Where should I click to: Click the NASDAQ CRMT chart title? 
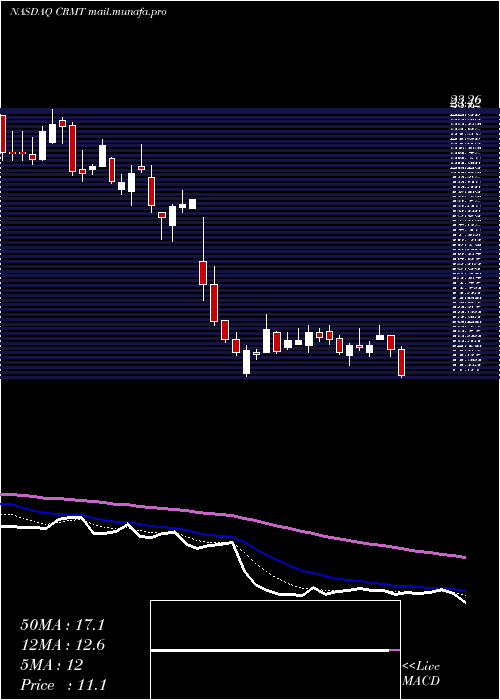[x=88, y=12]
